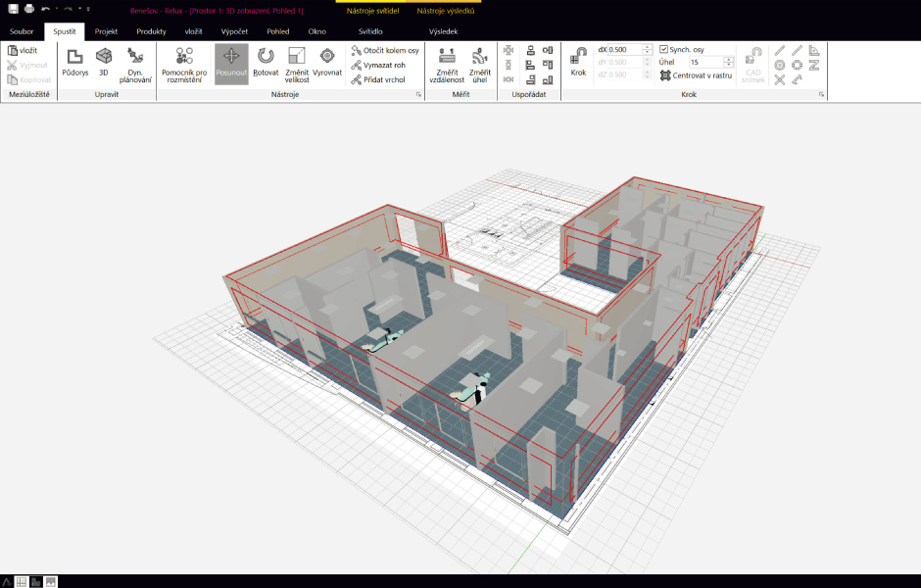Screen dimensions: 921x588
Task: Open the Výpočet ribbon tab
Action: click(233, 31)
